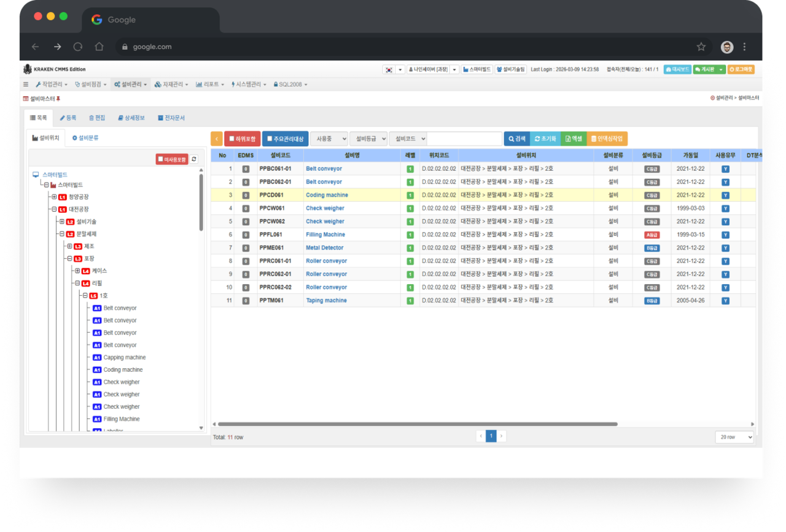
Task: Click the EDMS 0 badge for PPFL061
Action: coord(246,235)
